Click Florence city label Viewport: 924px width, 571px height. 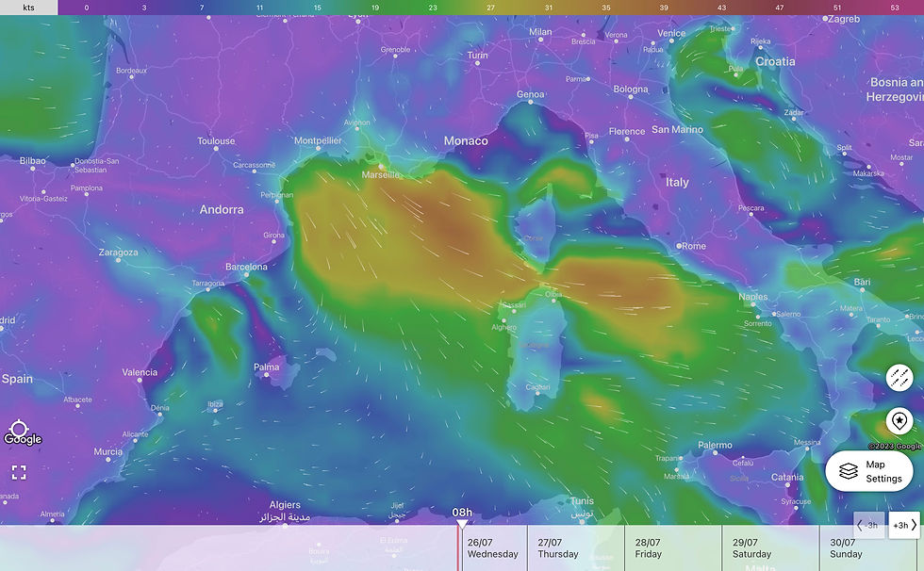tap(627, 131)
